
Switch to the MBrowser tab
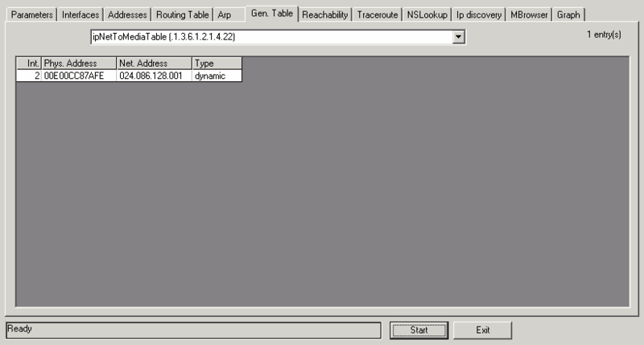[529, 14]
